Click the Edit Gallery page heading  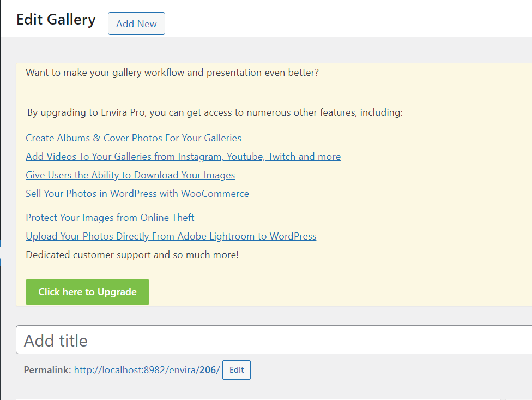[56, 20]
